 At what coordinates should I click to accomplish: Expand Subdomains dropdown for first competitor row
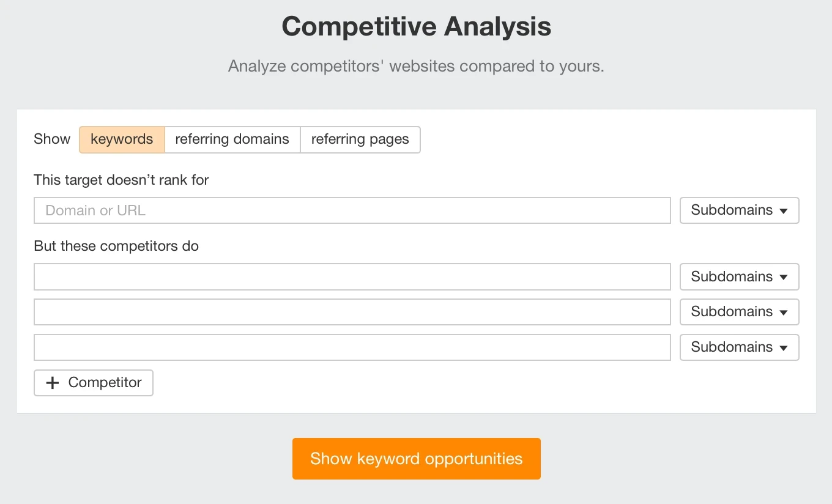coord(739,276)
